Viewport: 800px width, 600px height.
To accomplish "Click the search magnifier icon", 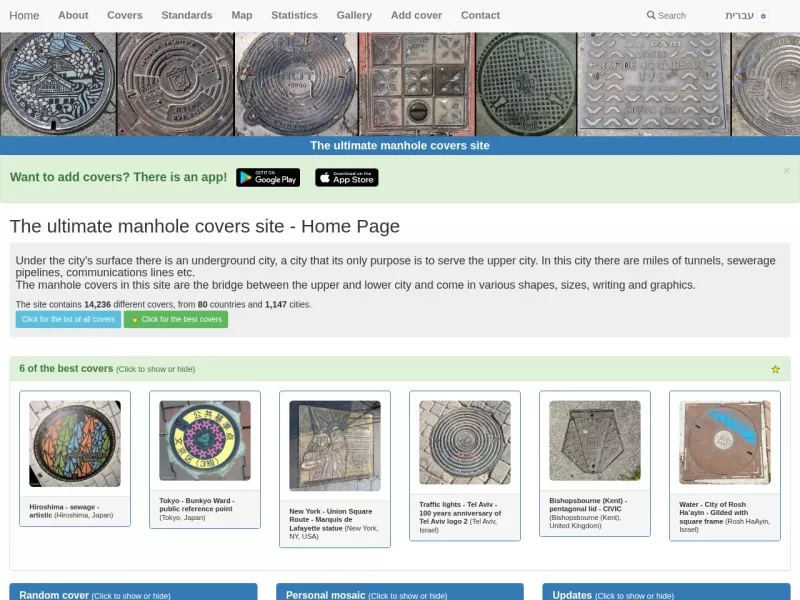I will (x=651, y=15).
